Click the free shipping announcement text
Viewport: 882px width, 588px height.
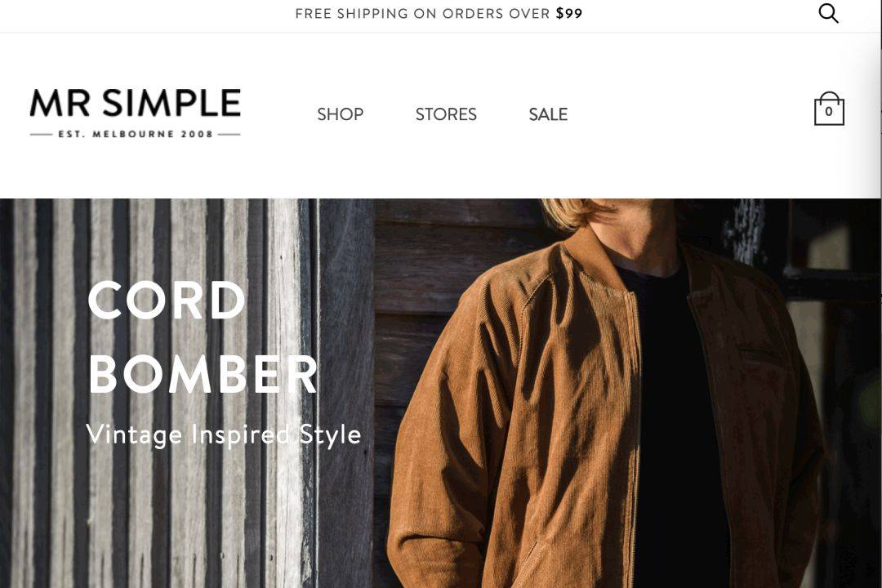pos(439,14)
